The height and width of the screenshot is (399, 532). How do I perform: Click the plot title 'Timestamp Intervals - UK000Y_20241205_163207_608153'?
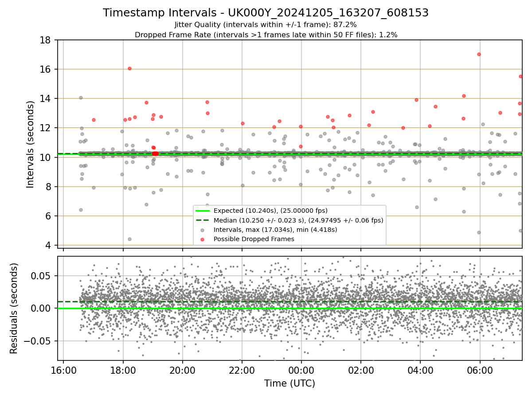pyautogui.click(x=266, y=13)
